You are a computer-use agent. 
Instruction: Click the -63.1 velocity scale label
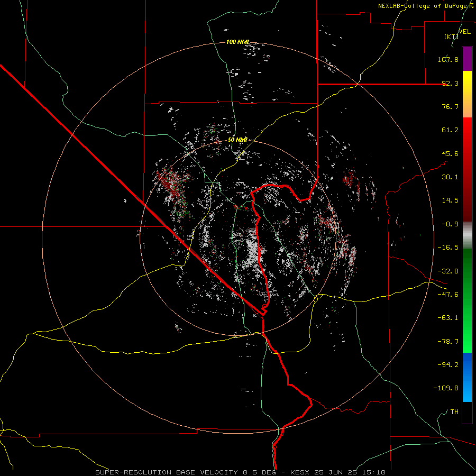click(448, 318)
